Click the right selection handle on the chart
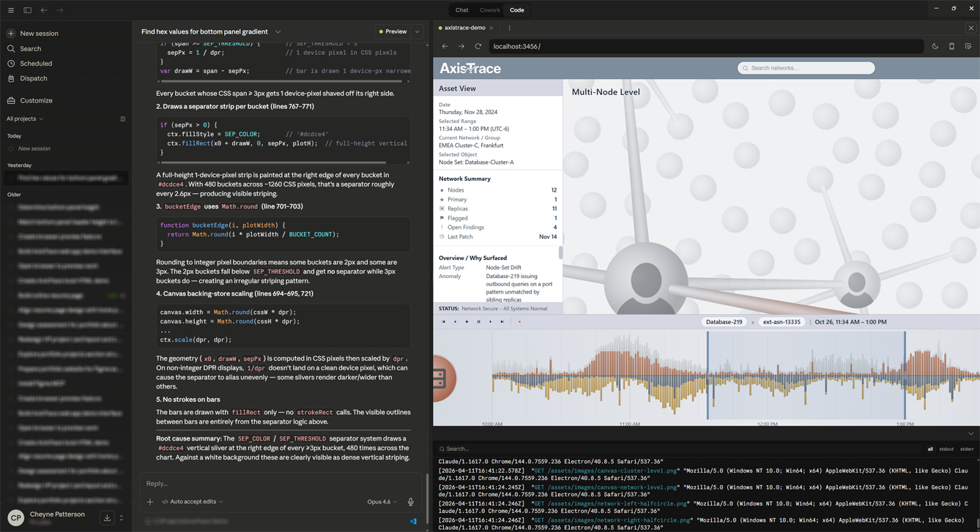Image resolution: width=980 pixels, height=532 pixels. click(x=905, y=375)
